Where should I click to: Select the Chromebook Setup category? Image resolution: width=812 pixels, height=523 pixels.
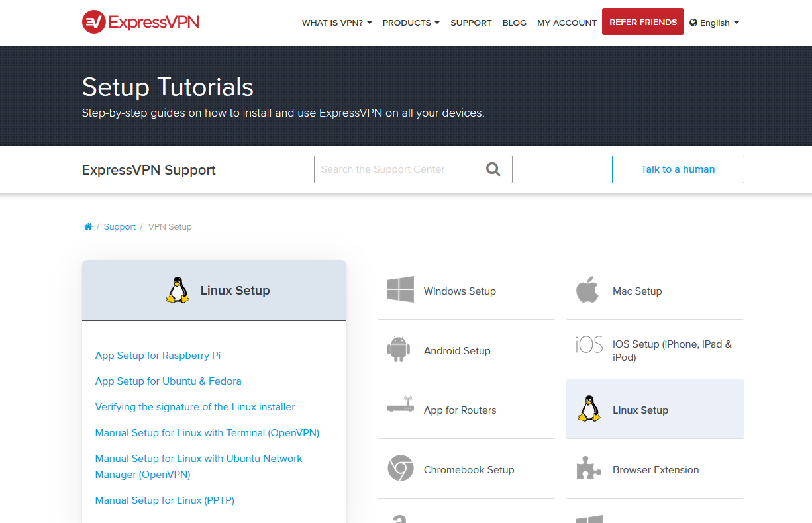click(x=466, y=469)
